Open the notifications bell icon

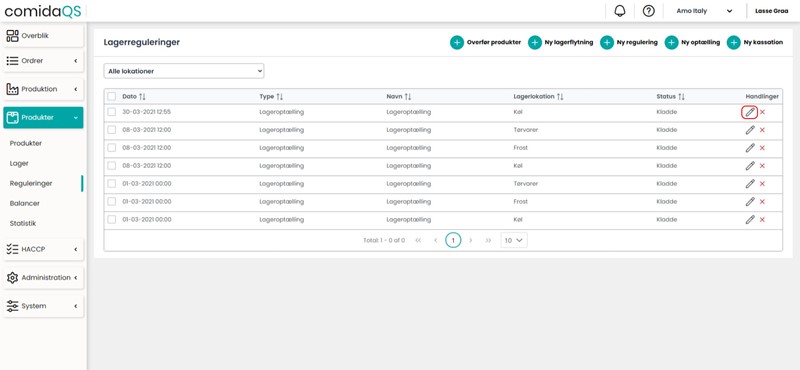pyautogui.click(x=620, y=11)
